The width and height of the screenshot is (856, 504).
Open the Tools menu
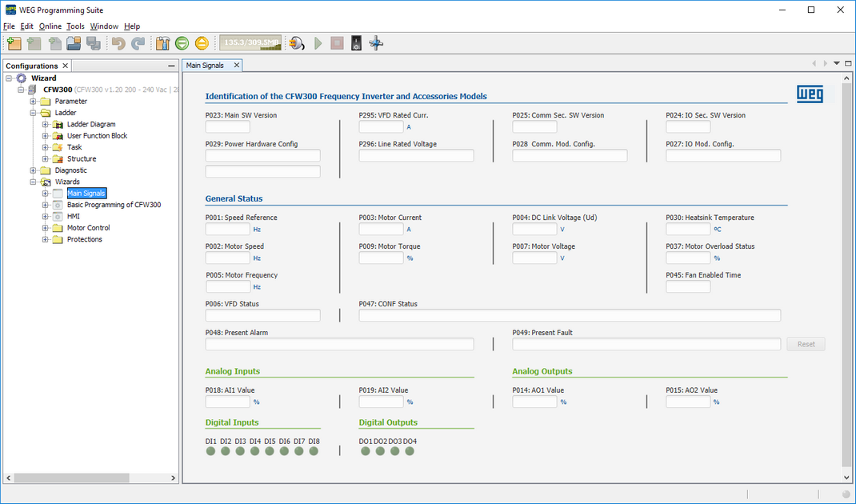[75, 26]
